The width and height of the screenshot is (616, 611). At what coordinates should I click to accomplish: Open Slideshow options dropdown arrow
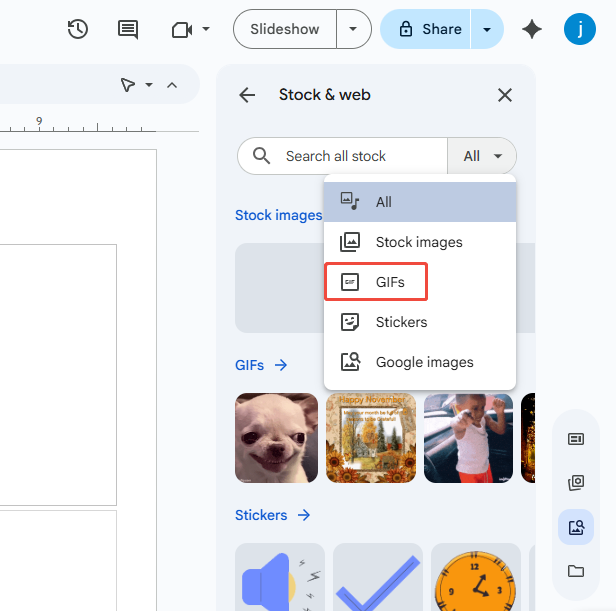point(353,29)
